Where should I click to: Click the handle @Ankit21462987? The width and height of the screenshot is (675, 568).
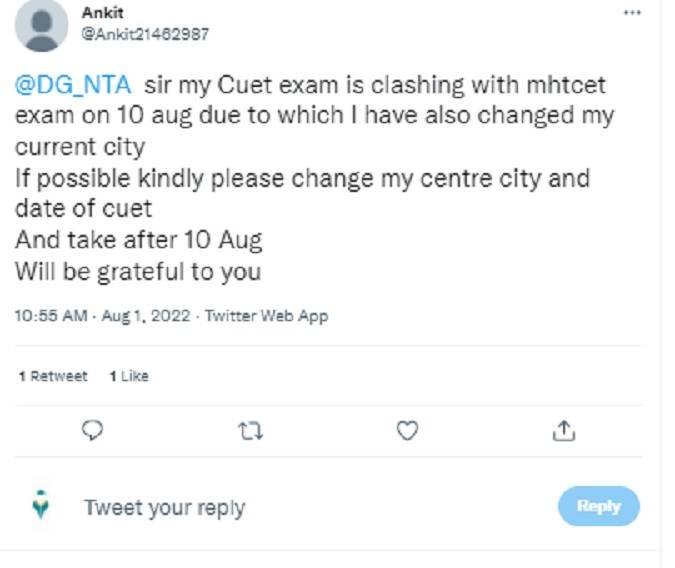tap(145, 33)
